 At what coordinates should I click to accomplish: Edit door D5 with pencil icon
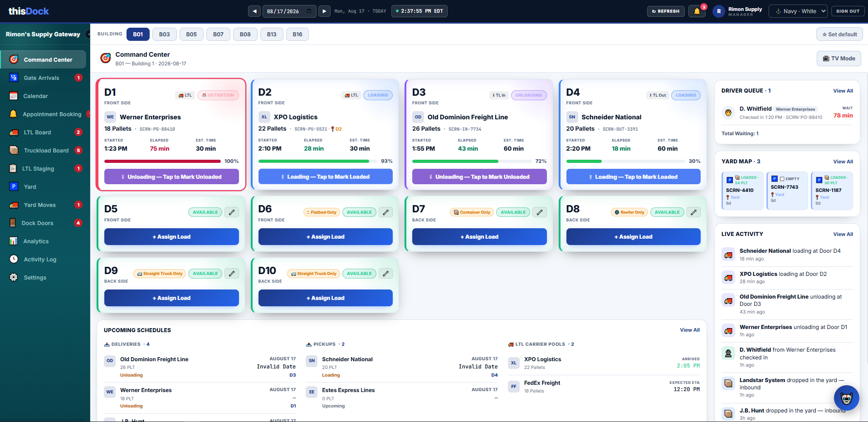tap(232, 212)
